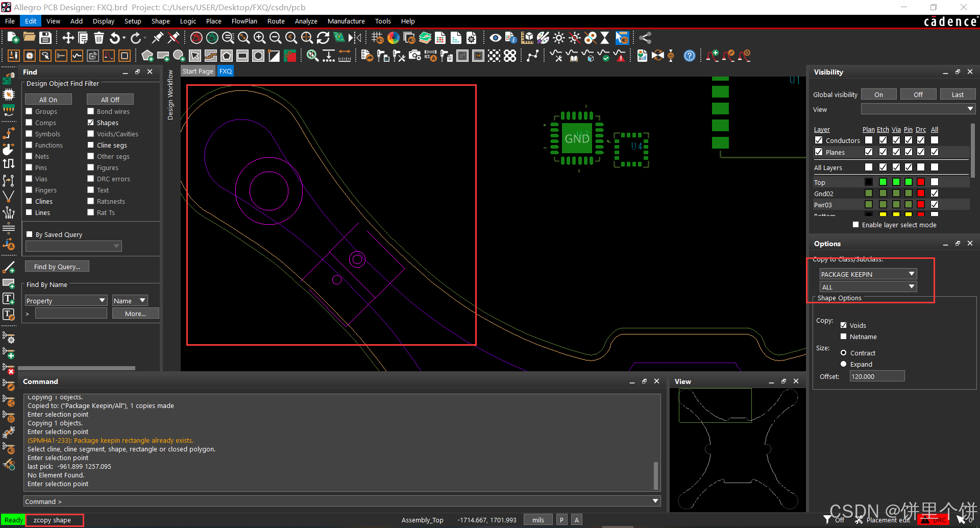Open the ALL subclass dropdown
Viewport: 980px width, 528px height.
pos(868,287)
